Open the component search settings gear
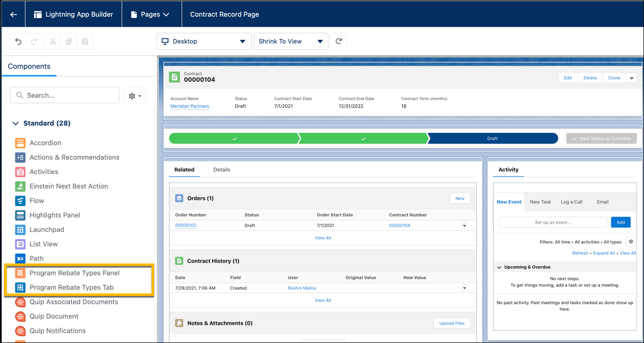Image resolution: width=644 pixels, height=343 pixels. 134,95
